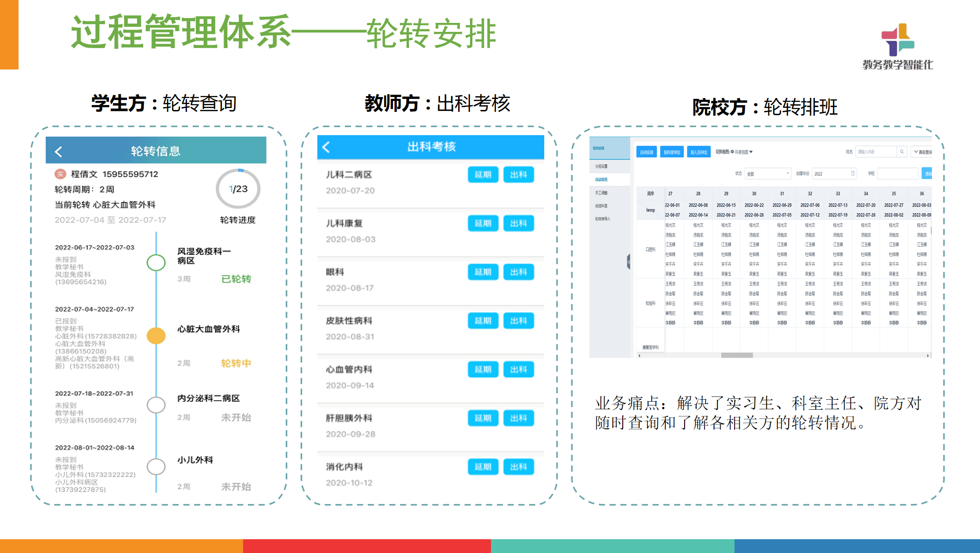This screenshot has width=980, height=553.
Task: Tap back arrow in 轮转信息 header
Action: point(59,152)
